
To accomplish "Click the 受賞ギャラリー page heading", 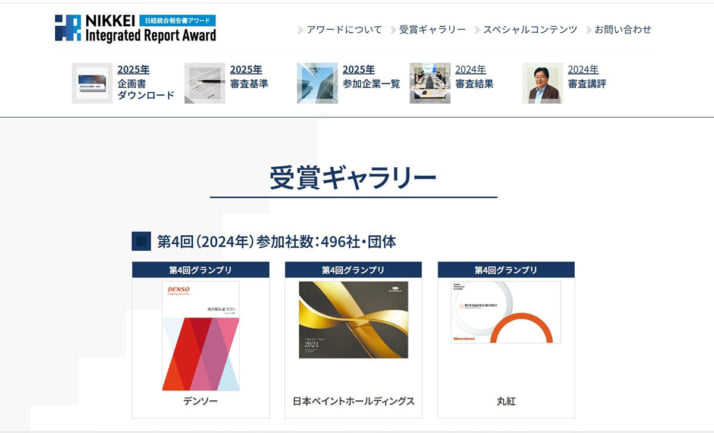I will (x=353, y=178).
